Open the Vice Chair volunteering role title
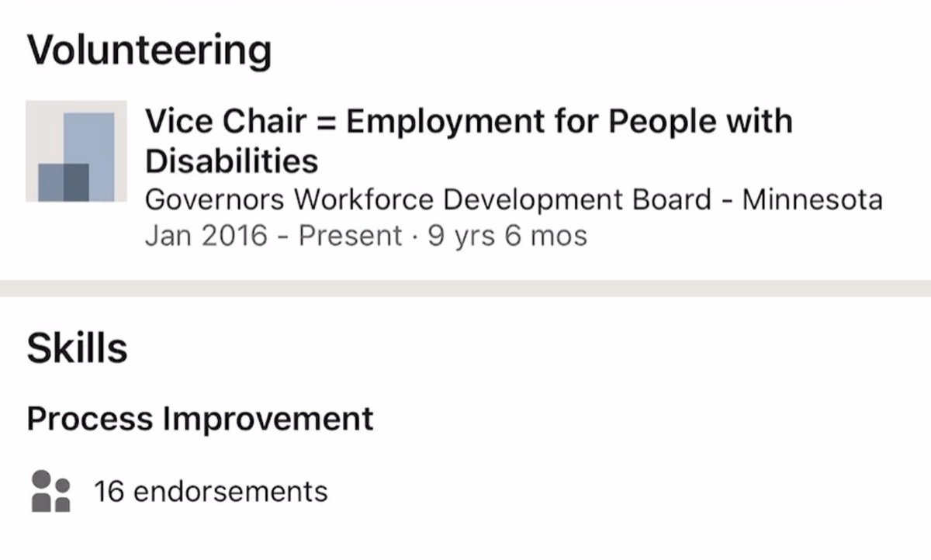Screen dimensions: 931x560 tap(469, 141)
